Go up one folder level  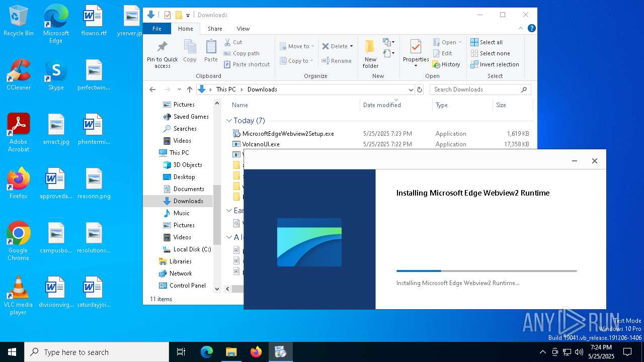(190, 89)
